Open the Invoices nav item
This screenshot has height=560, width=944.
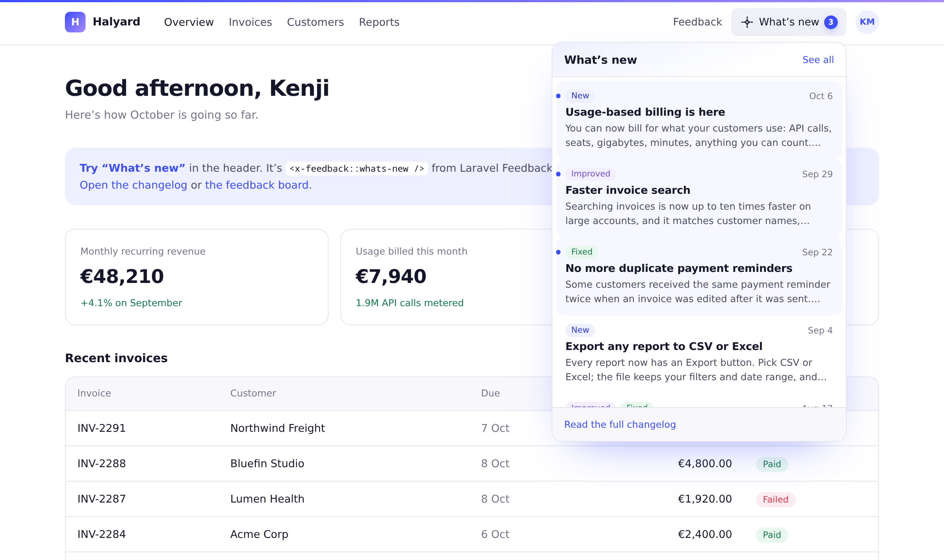coord(250,22)
